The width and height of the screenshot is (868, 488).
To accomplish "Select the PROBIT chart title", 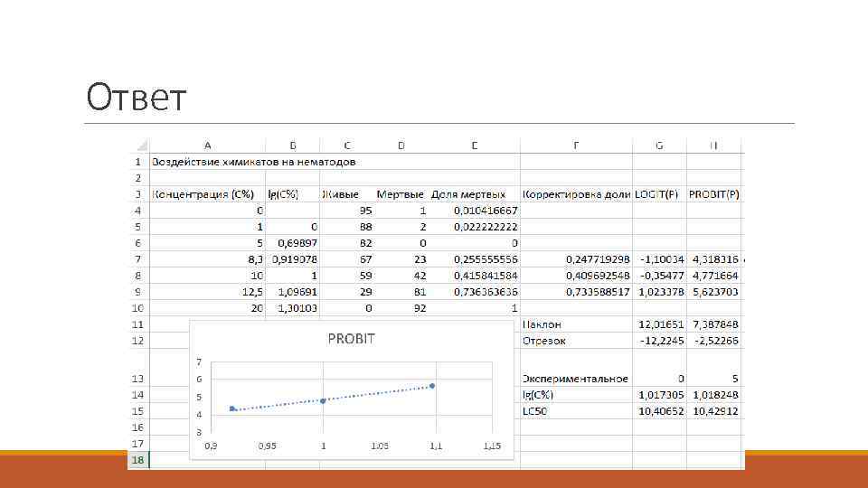I will tap(351, 339).
